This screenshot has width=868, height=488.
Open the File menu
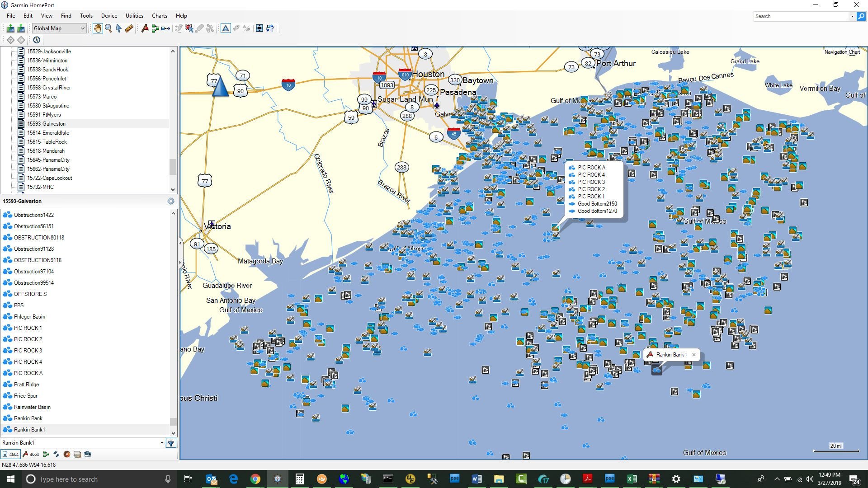(x=11, y=16)
